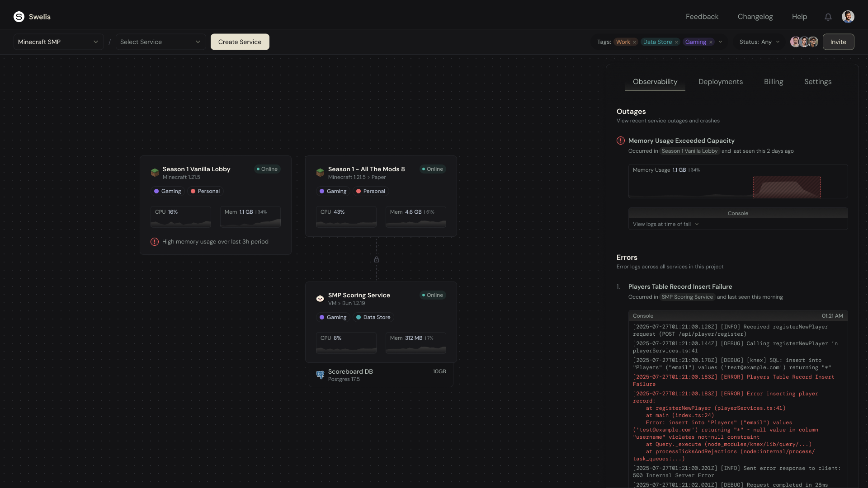Image resolution: width=868 pixels, height=488 pixels.
Task: Click the Bun icon on SMP Scoring Service
Action: 320,298
